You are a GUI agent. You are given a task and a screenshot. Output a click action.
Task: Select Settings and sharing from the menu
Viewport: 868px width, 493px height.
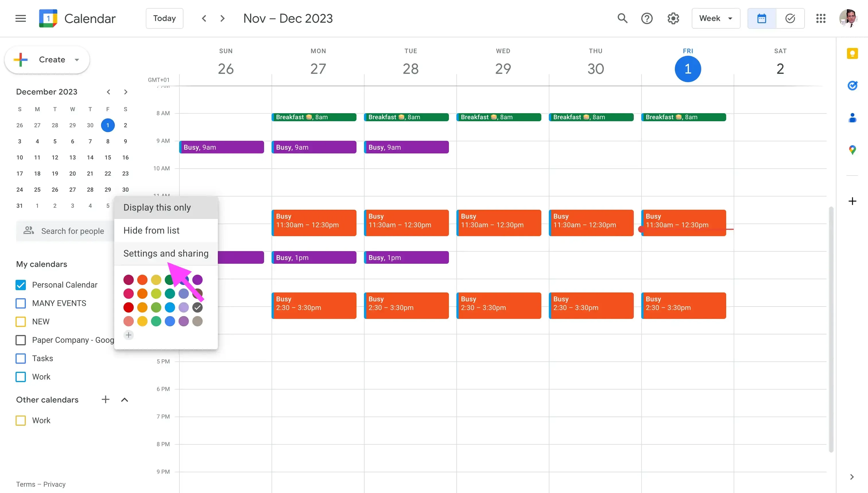tap(166, 253)
